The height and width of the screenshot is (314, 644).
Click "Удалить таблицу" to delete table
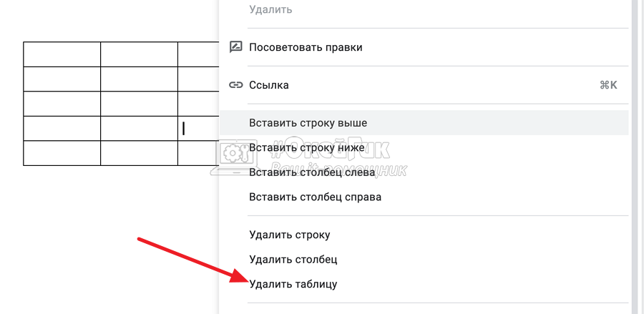(x=293, y=284)
